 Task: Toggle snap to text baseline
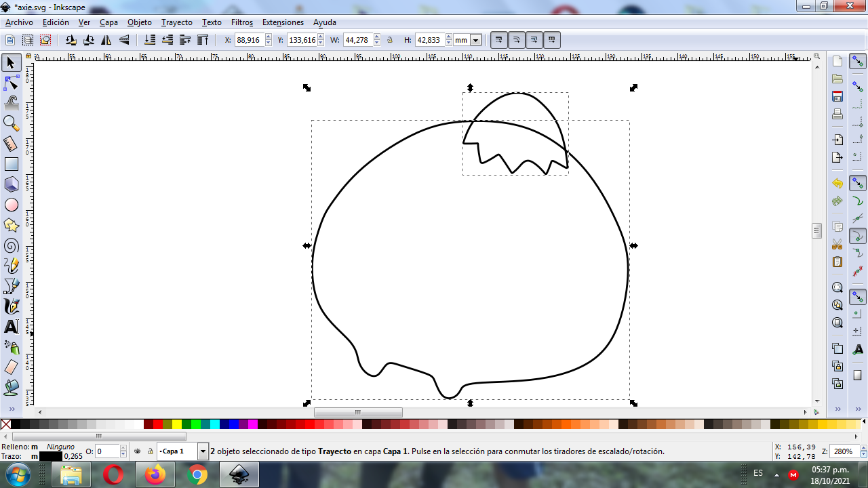[858, 348]
